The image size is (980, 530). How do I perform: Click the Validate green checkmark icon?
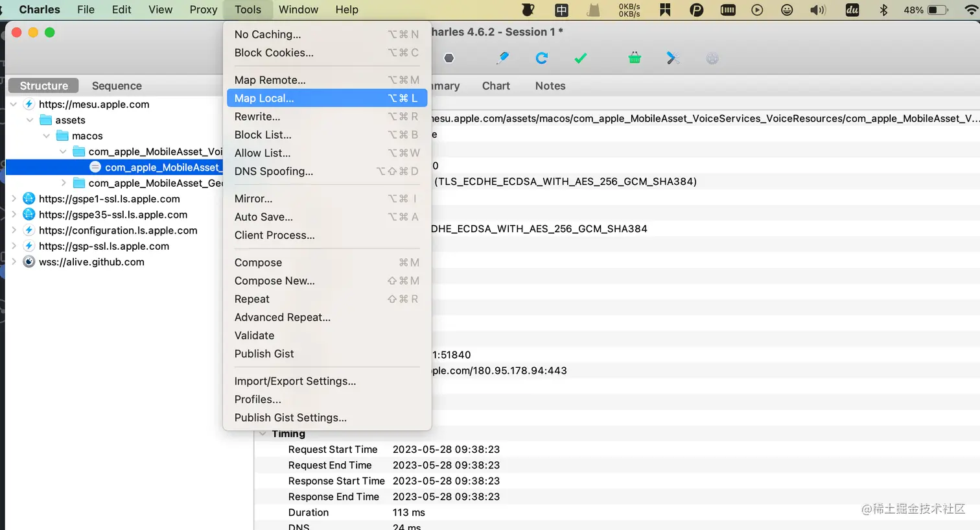tap(581, 58)
